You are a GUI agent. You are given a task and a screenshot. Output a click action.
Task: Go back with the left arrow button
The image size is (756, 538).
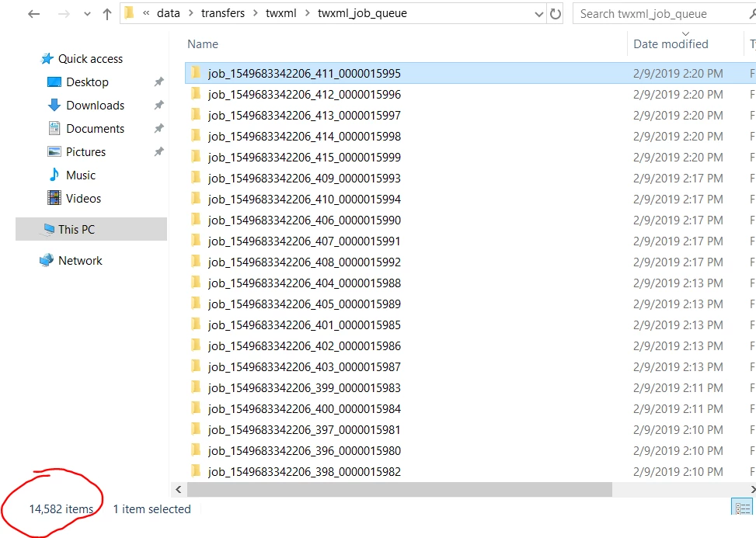tap(33, 14)
